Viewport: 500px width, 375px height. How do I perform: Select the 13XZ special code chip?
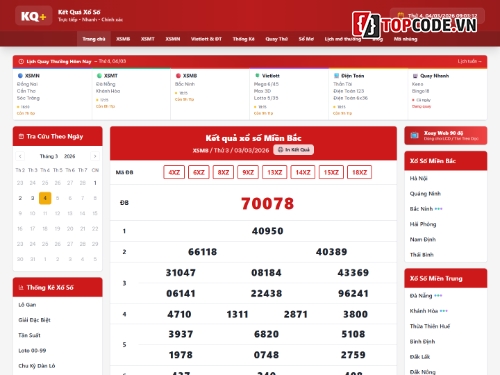coord(275,172)
